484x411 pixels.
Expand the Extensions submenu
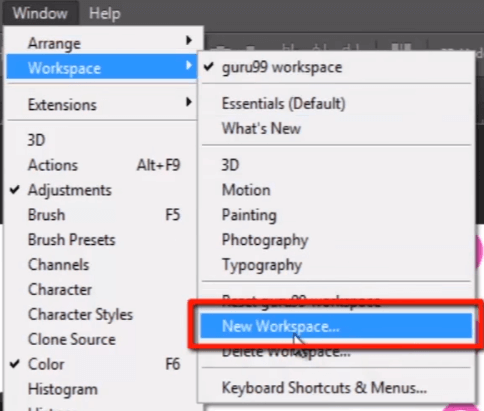coord(102,104)
